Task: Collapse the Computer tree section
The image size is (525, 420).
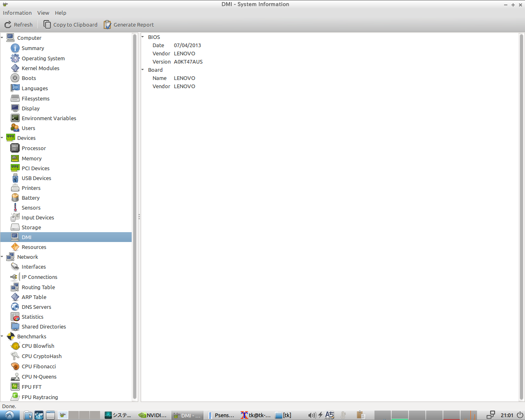Action: [2, 38]
